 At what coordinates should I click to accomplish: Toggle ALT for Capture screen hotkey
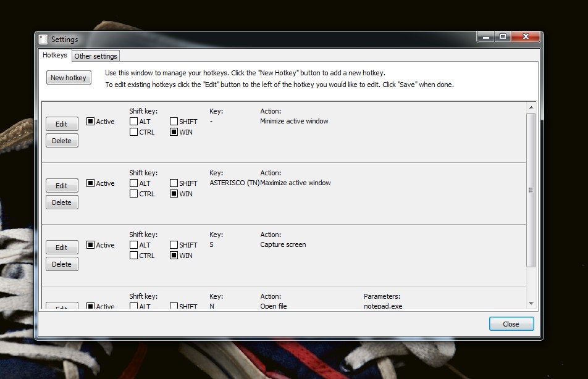click(x=133, y=245)
